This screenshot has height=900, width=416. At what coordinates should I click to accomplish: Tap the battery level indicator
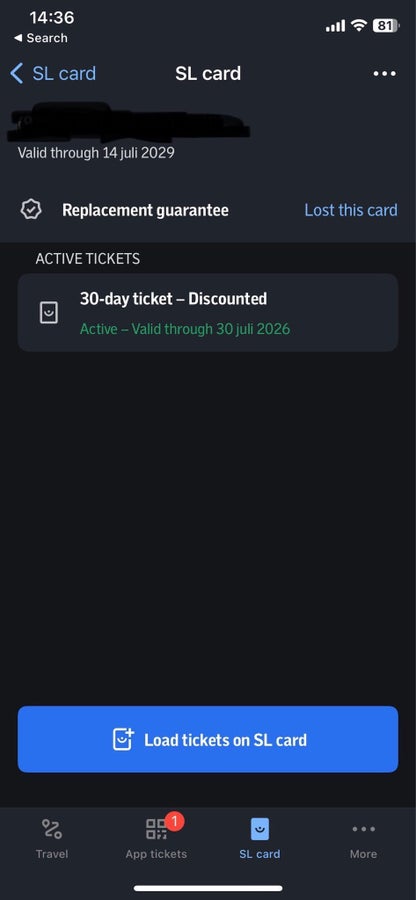pyautogui.click(x=386, y=25)
